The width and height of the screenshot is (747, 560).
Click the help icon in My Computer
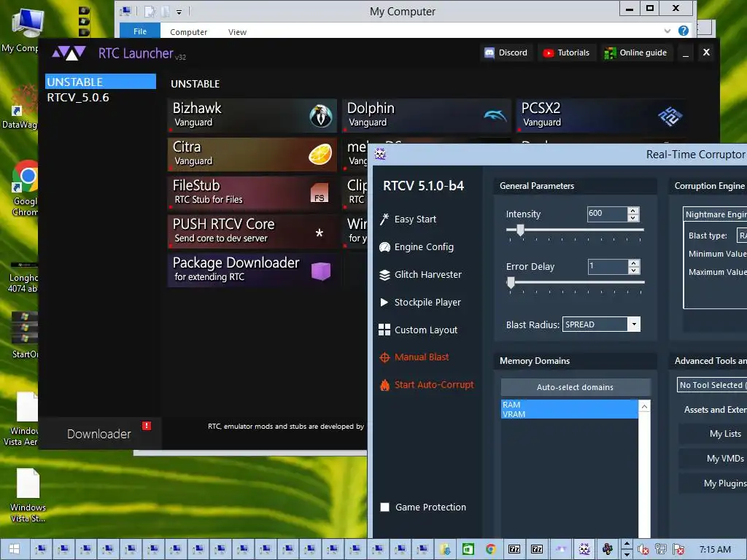pyautogui.click(x=683, y=31)
